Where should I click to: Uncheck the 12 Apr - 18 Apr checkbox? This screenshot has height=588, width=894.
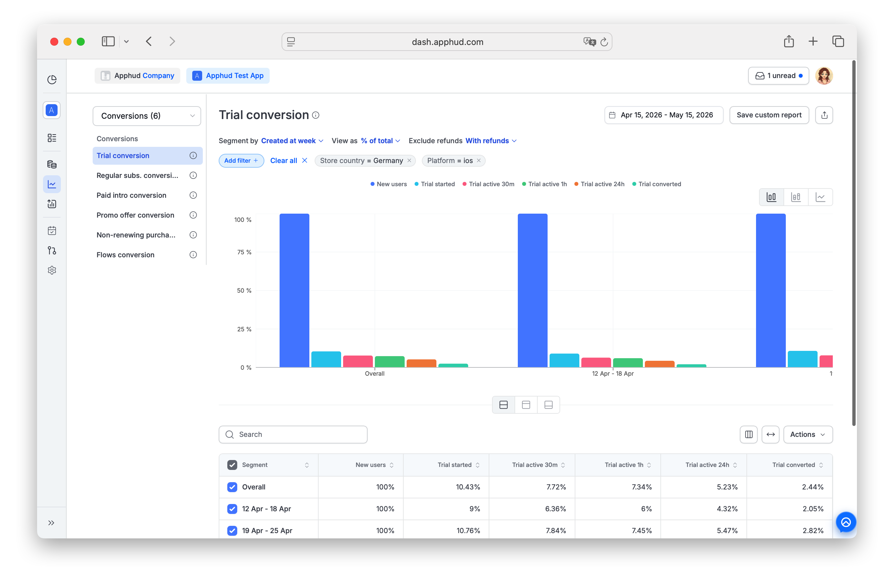click(232, 509)
